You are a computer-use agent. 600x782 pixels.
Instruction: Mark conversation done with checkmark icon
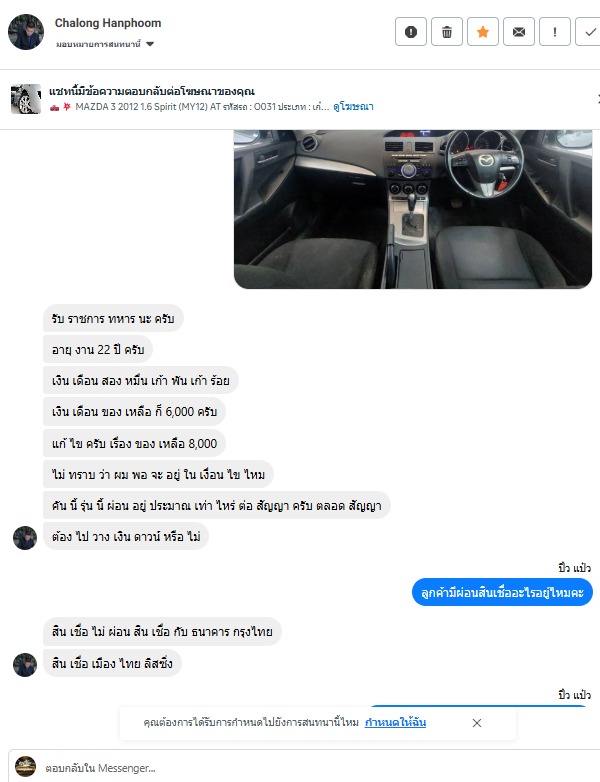pos(589,32)
